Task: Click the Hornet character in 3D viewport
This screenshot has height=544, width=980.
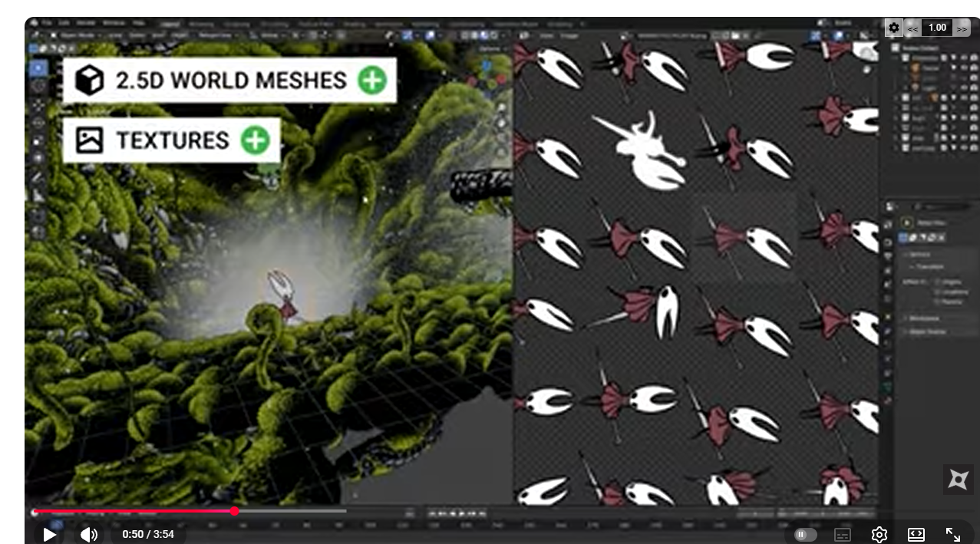Action: 282,295
